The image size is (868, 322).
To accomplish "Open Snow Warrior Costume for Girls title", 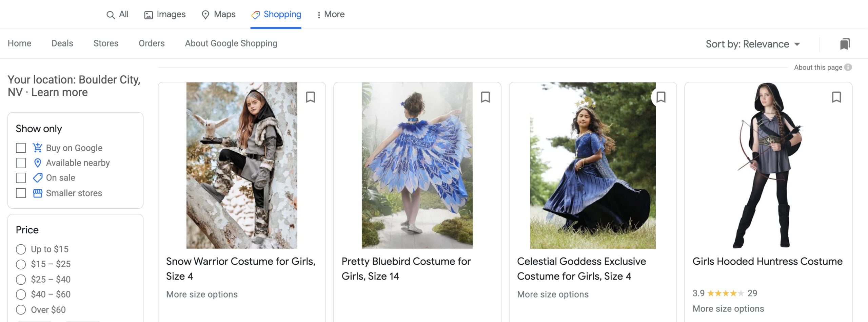I will point(241,269).
